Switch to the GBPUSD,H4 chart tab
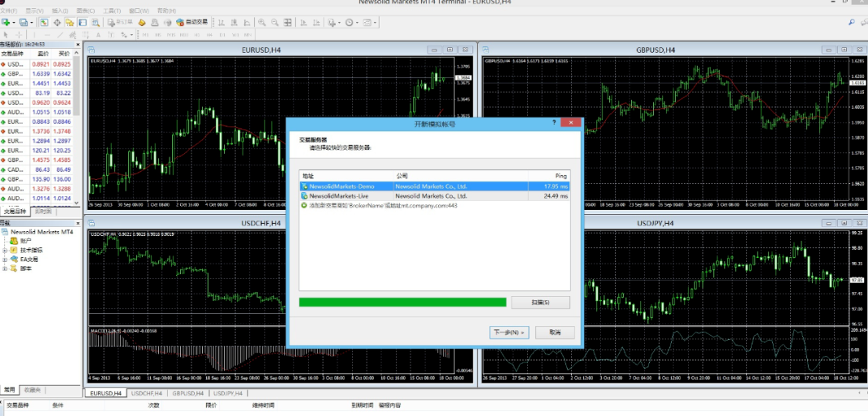 click(x=187, y=393)
